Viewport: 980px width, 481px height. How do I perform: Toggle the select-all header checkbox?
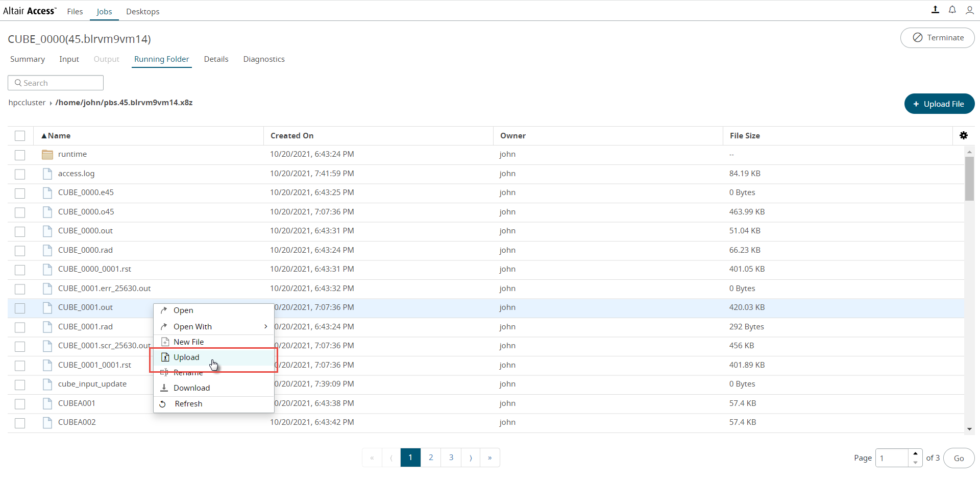[20, 136]
